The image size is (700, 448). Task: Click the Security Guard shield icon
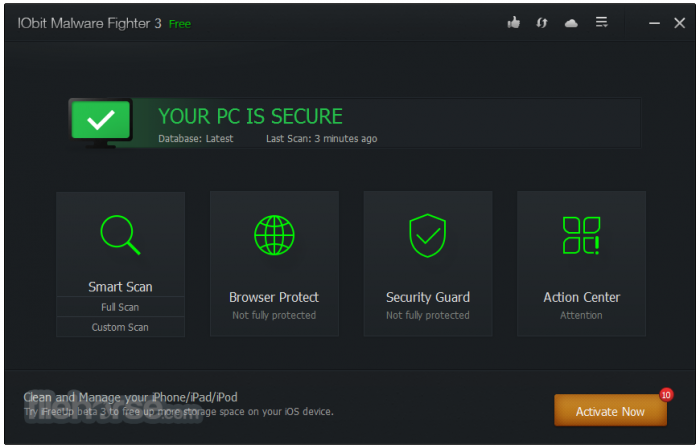point(427,236)
